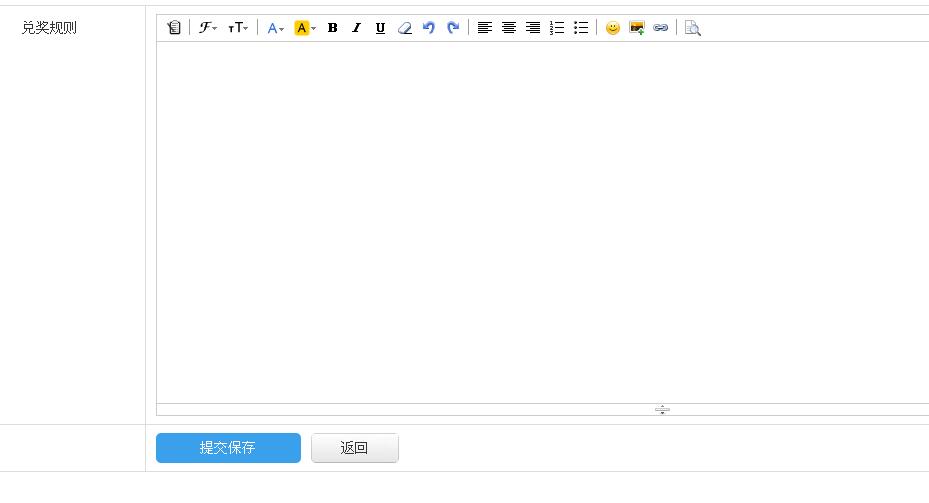The image size is (929, 503).
Task: Open the yellow highlight color dropdown
Action: [x=305, y=28]
